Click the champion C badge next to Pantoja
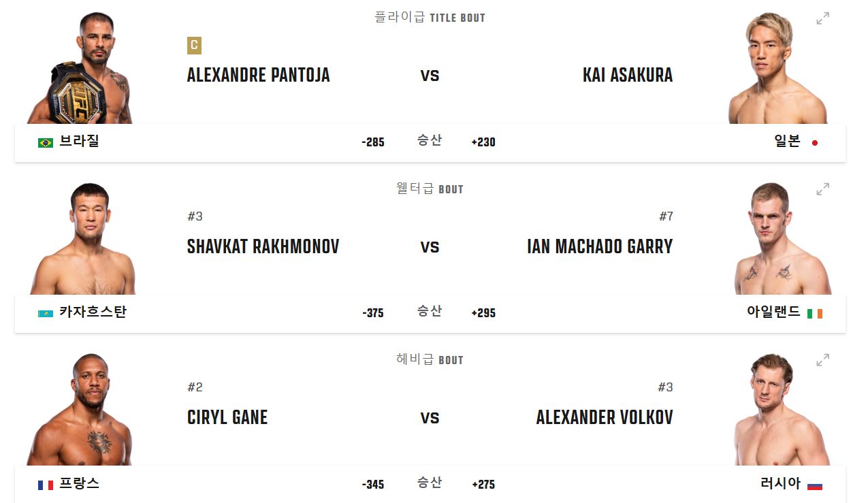The width and height of the screenshot is (868, 503). tap(195, 46)
